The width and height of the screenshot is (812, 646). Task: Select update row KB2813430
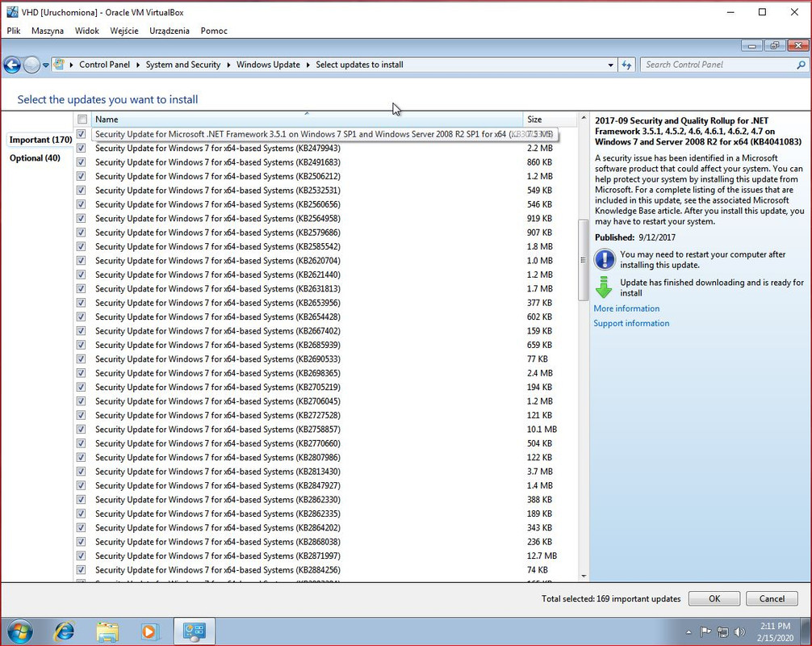coord(326,472)
